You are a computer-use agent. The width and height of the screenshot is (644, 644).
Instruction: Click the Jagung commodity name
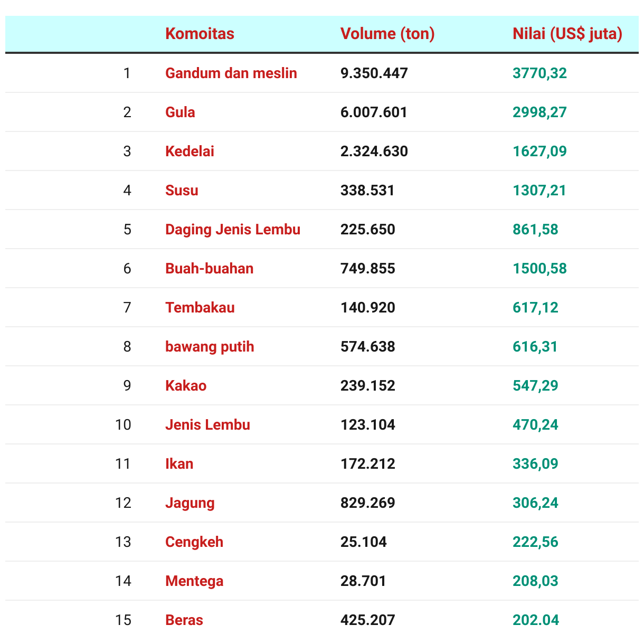click(190, 503)
